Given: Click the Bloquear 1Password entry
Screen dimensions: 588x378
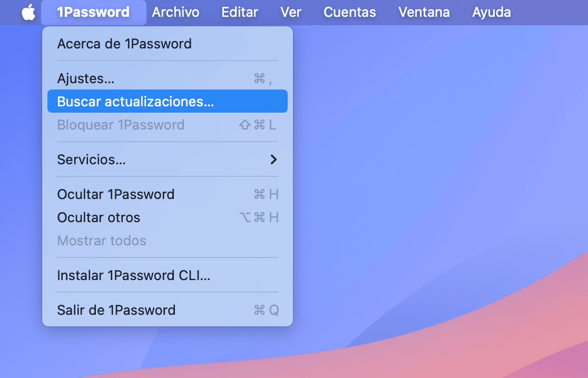Looking at the screenshot, I should pos(121,125).
